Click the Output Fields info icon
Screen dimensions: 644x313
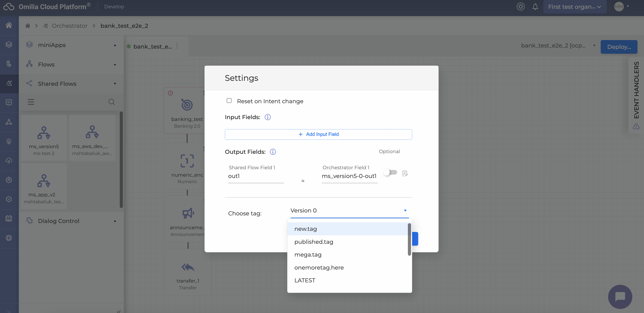pyautogui.click(x=273, y=152)
